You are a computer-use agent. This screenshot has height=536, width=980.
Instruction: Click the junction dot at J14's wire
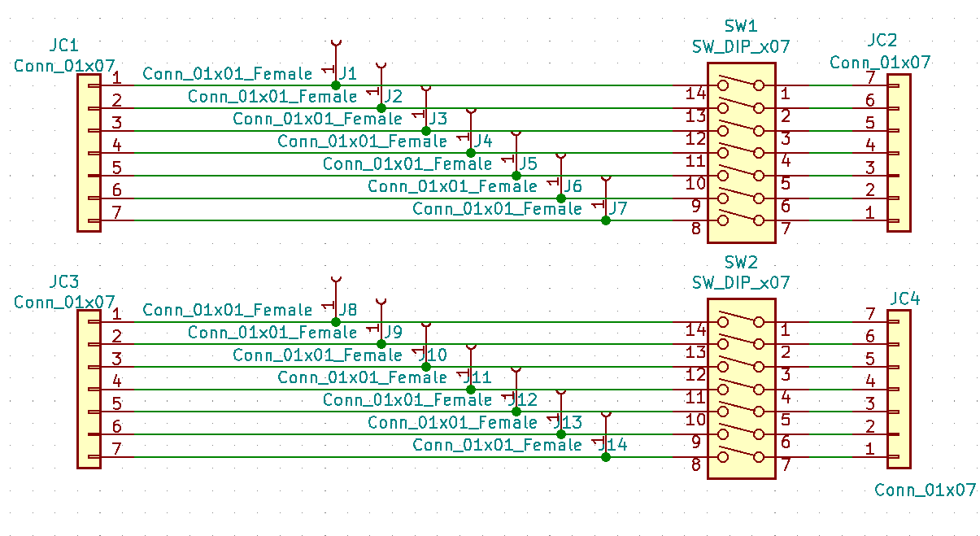point(606,457)
